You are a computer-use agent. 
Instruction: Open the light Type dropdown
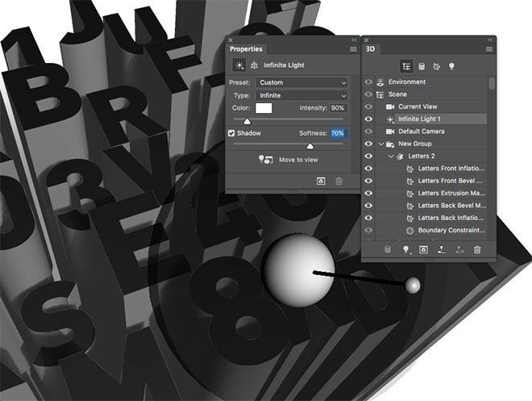(x=301, y=95)
